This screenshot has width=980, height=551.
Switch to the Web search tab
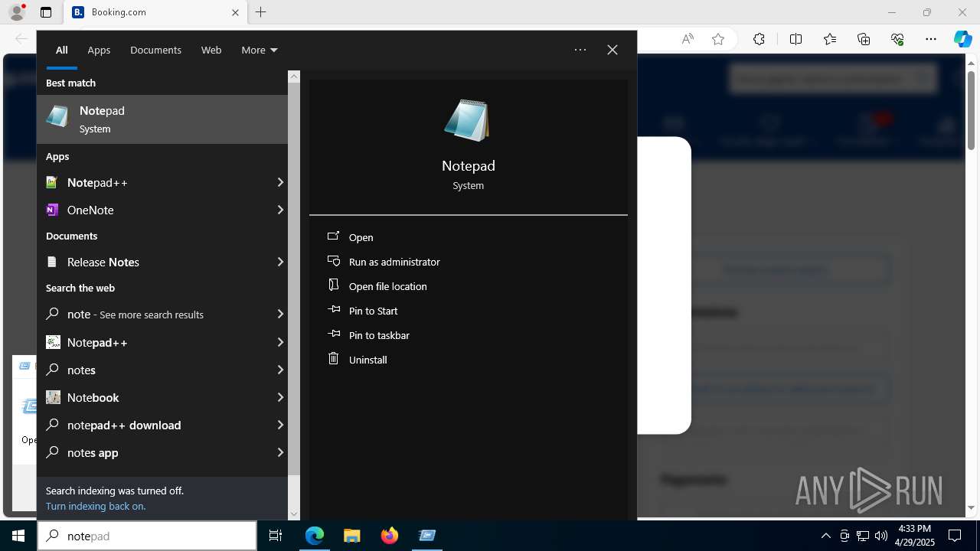(211, 50)
